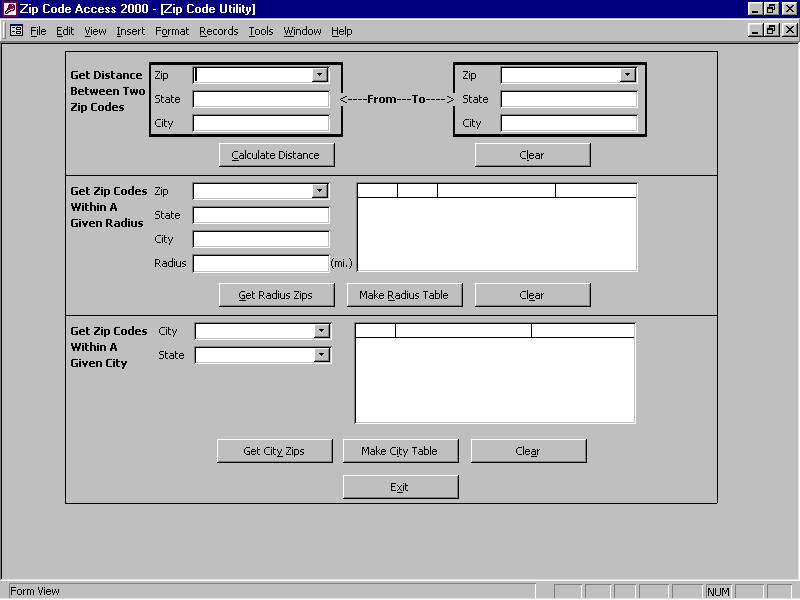
Task: Minimize the Zip Code Utility form window
Action: (x=756, y=30)
